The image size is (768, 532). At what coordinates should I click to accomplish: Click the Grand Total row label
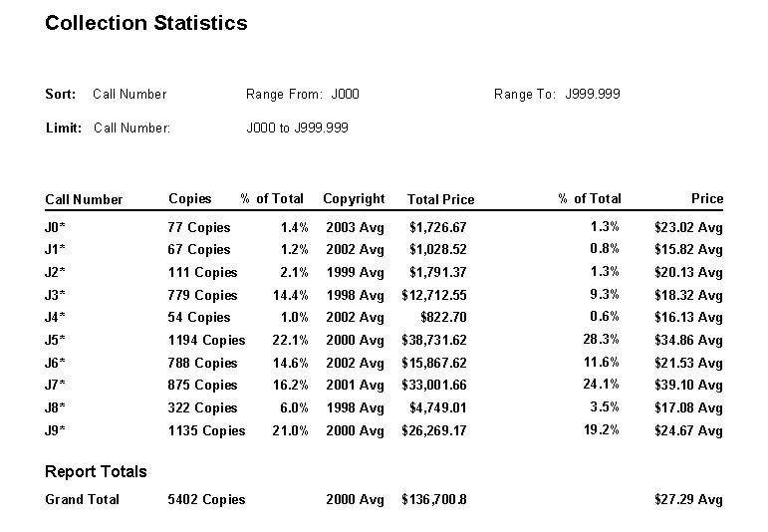point(82,499)
